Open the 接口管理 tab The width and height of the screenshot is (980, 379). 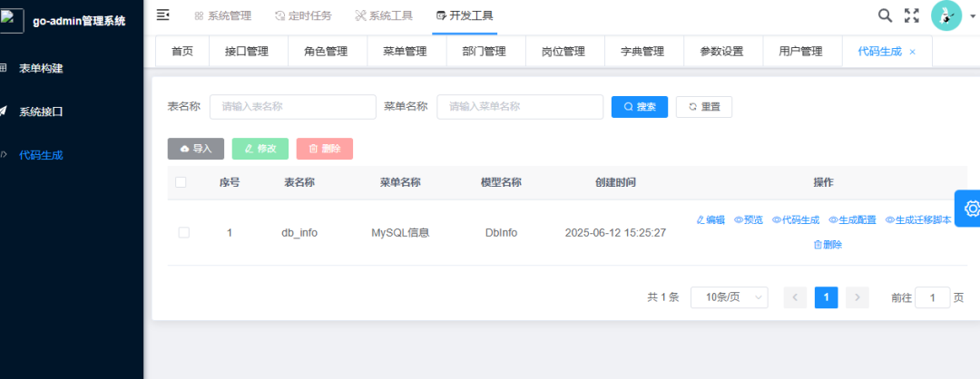tap(247, 52)
